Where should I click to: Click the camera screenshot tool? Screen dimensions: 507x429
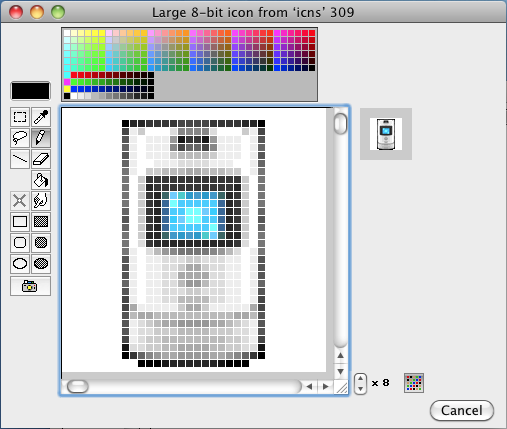coord(30,286)
